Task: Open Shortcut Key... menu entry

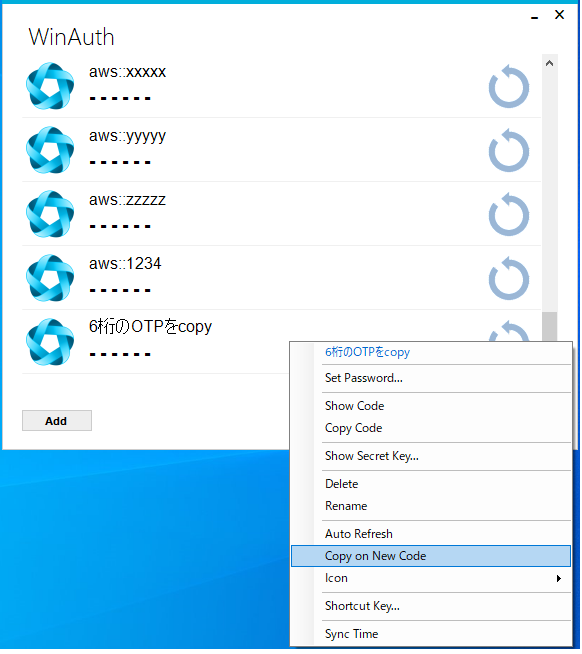Action: (x=431, y=607)
